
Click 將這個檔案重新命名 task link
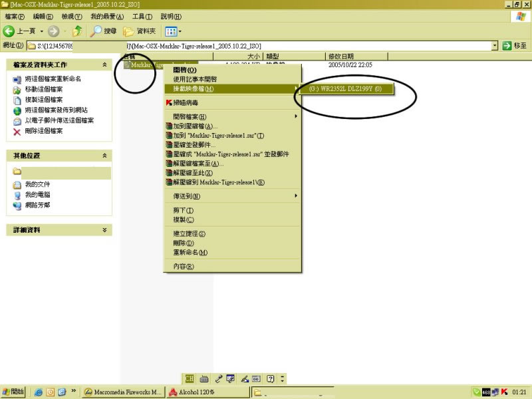(x=53, y=78)
